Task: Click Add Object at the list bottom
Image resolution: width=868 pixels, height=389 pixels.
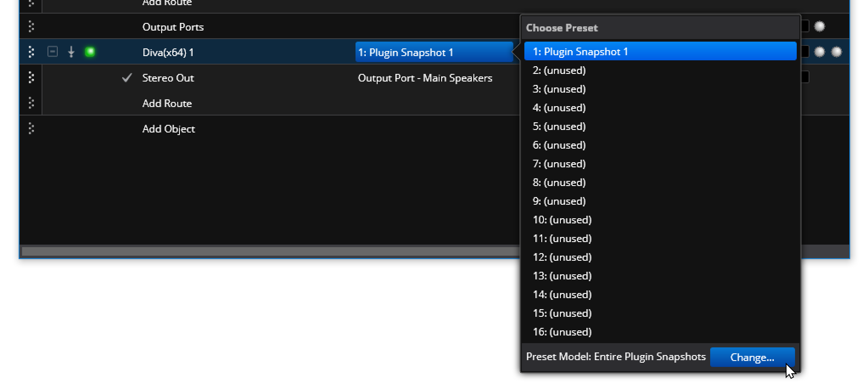Action: point(168,129)
